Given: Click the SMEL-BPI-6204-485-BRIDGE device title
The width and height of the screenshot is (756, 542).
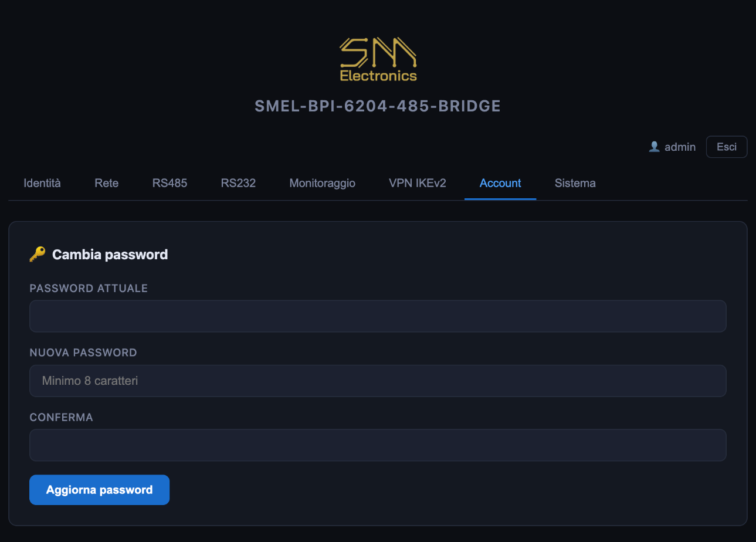Looking at the screenshot, I should point(378,106).
